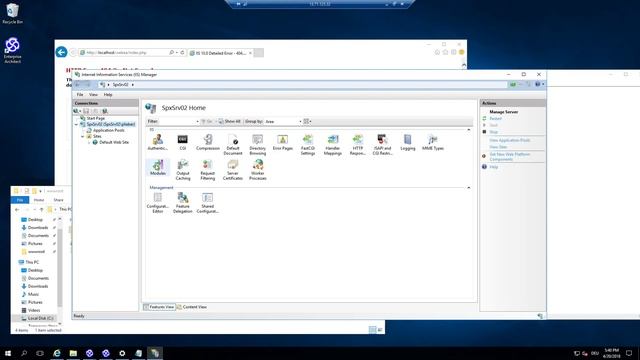Select Default Web Site tree item

[114, 142]
